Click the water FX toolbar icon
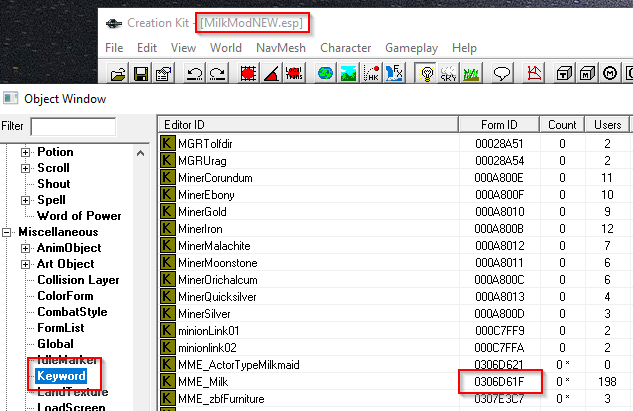633x411 pixels. [x=394, y=73]
